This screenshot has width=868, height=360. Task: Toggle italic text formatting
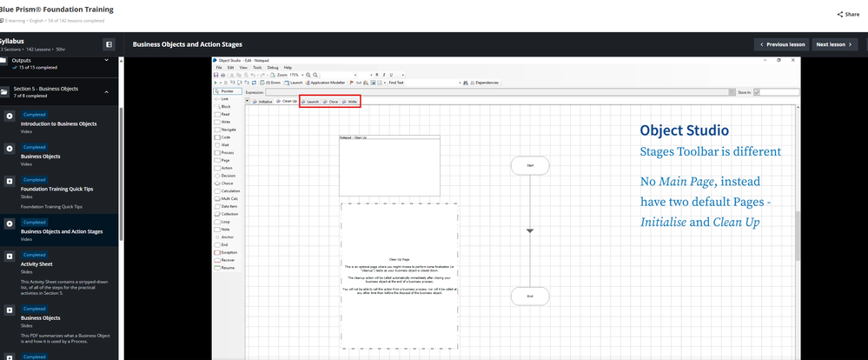point(384,75)
